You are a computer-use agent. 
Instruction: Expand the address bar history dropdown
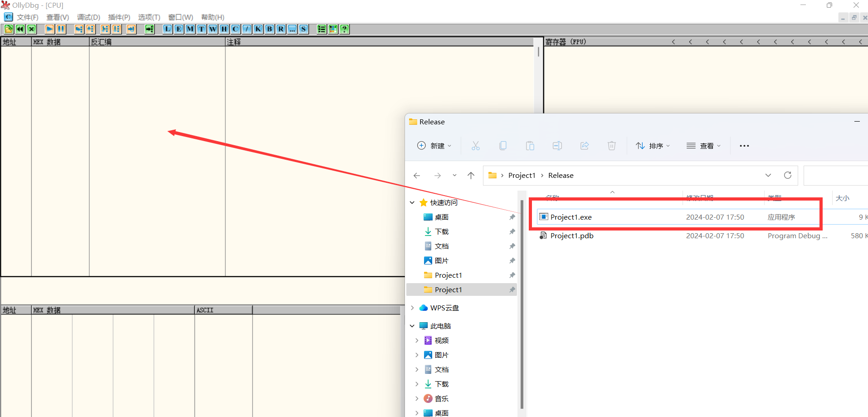coord(768,175)
